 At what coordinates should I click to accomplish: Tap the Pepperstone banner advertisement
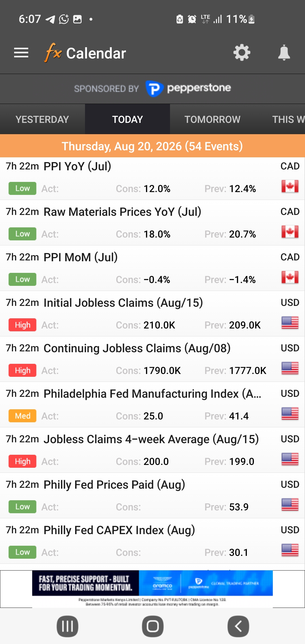click(152, 589)
